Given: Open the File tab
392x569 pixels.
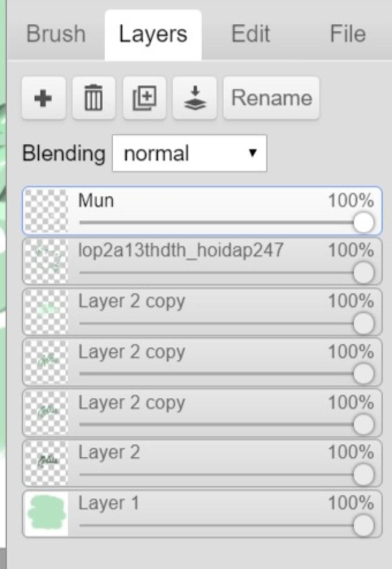Looking at the screenshot, I should click(x=348, y=34).
